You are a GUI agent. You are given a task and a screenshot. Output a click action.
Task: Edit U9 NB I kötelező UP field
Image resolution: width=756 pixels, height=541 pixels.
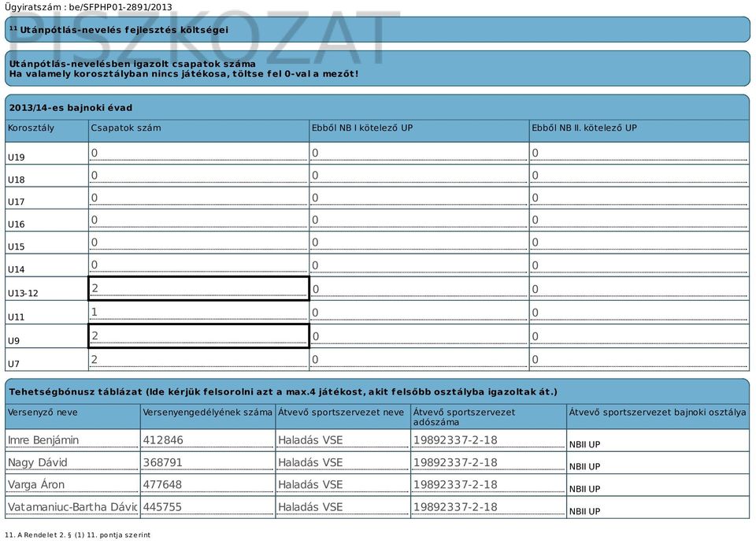point(418,336)
